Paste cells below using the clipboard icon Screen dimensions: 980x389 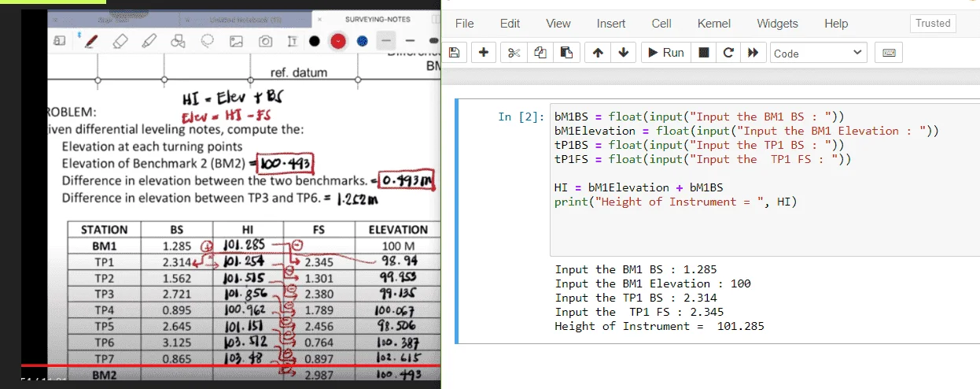pyautogui.click(x=566, y=53)
